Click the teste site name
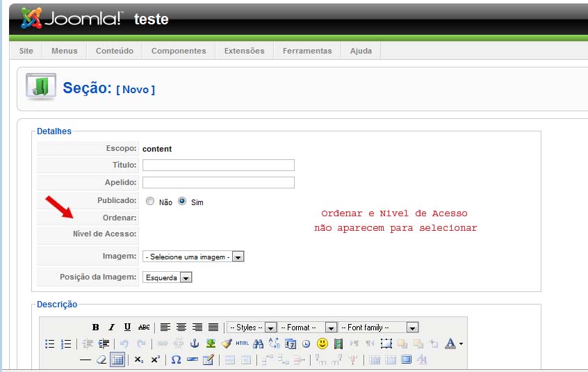The height and width of the screenshot is (372, 588). point(152,19)
